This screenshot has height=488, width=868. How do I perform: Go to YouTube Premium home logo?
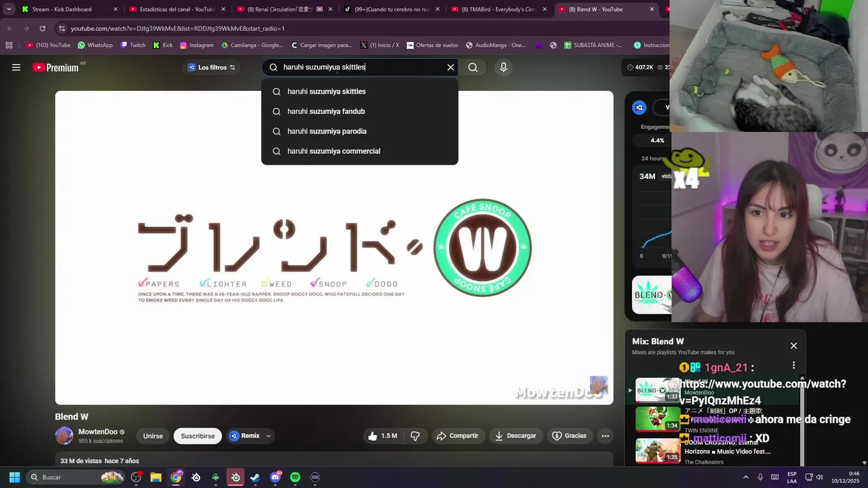click(x=56, y=67)
